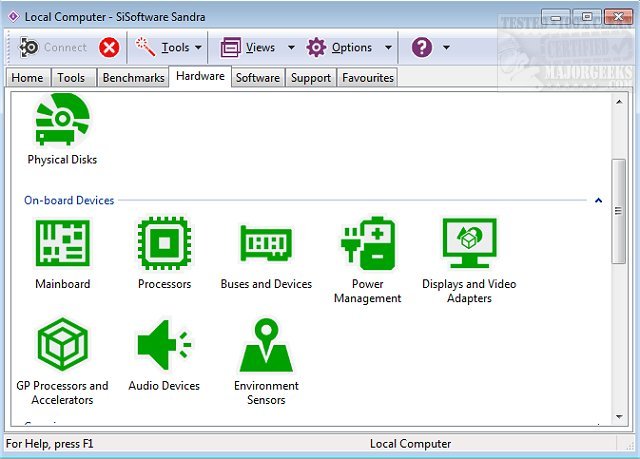Click the 'For Help, press F1' status text
Viewport: 640px width, 459px height.
coord(50,443)
